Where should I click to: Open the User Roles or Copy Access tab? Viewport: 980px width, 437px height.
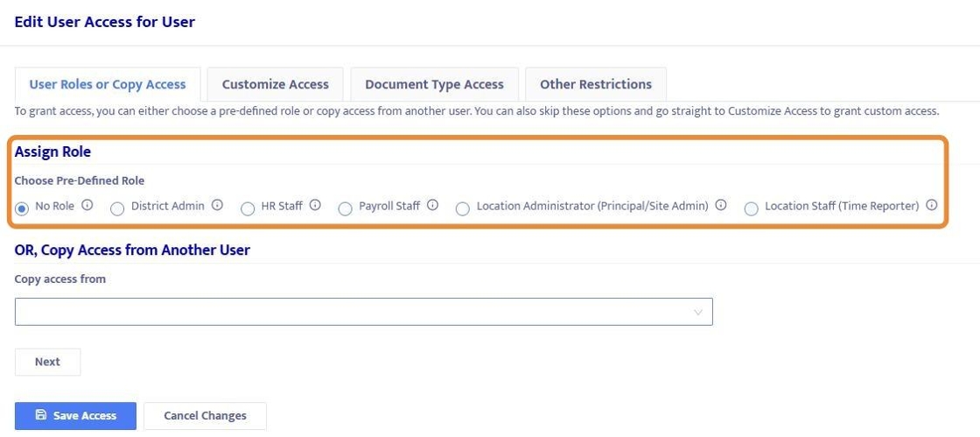(108, 85)
